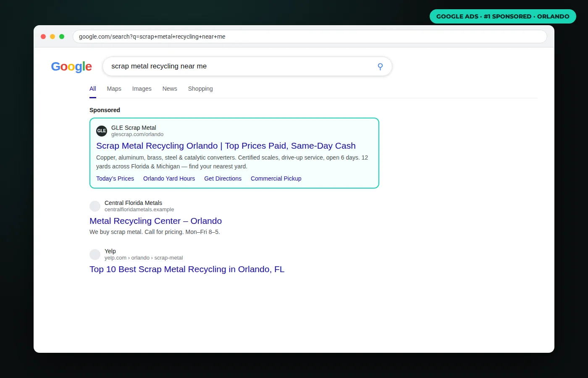Click the Google logo

click(x=71, y=66)
